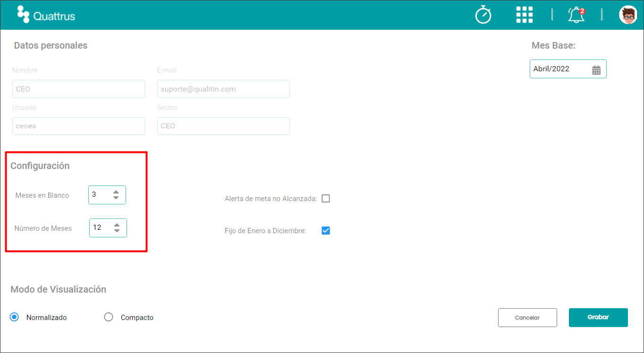Click the Cancelar button
The height and width of the screenshot is (353, 644).
(527, 318)
